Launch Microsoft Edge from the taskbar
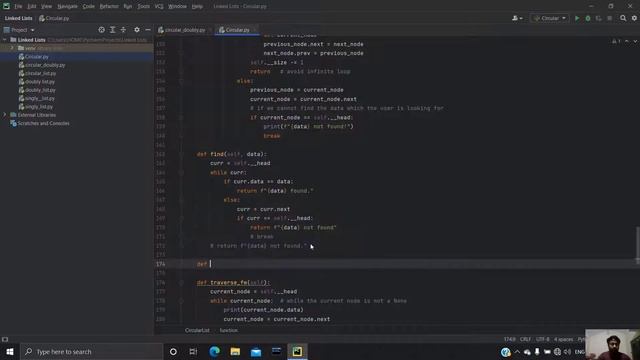Screen dimensions: 640x360 tap(214, 351)
